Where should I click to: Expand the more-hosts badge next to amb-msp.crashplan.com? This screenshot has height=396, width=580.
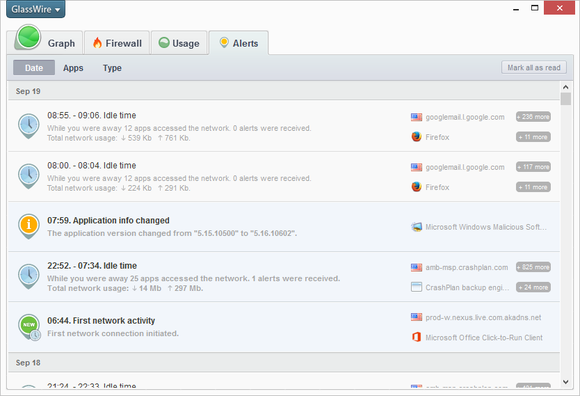coord(533,267)
